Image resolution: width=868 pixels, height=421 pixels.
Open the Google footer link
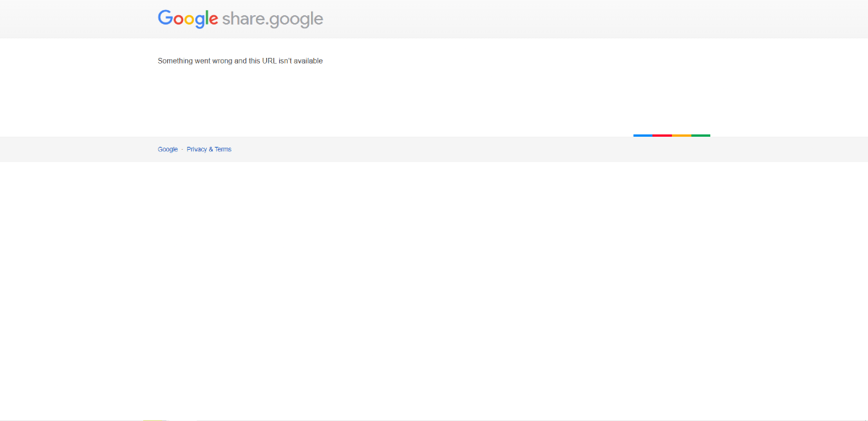point(168,150)
